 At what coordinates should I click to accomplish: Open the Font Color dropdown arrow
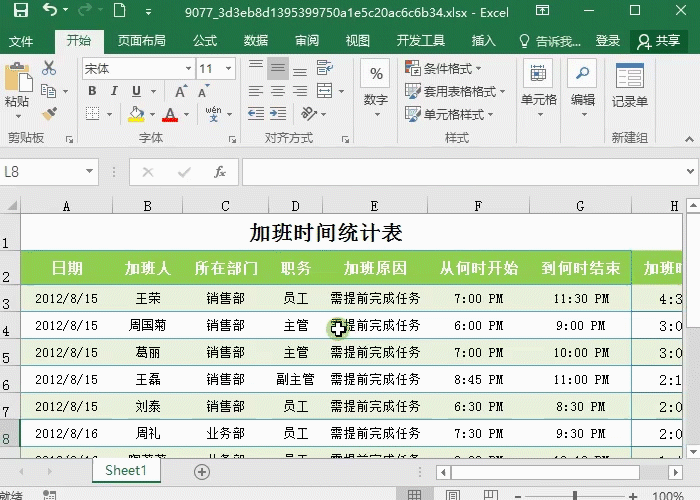coord(187,114)
